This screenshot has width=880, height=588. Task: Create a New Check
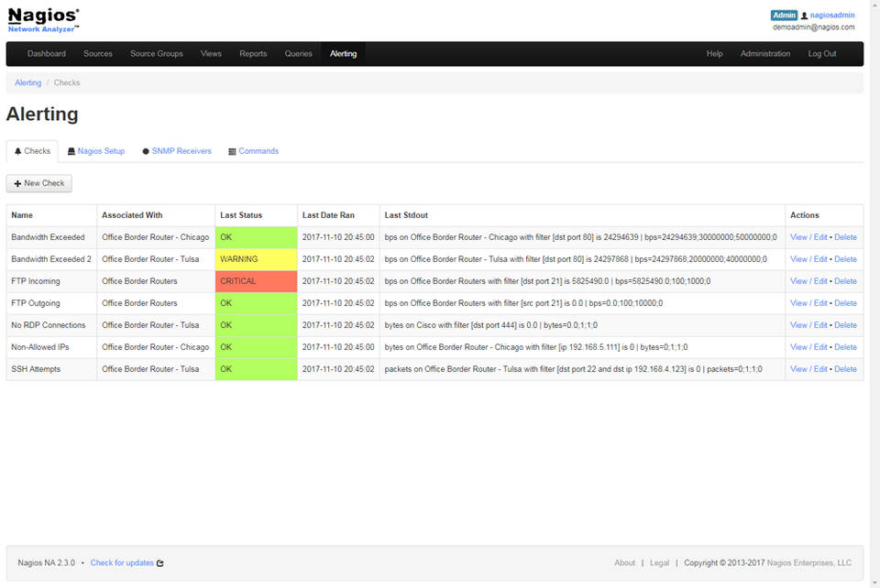tap(38, 183)
